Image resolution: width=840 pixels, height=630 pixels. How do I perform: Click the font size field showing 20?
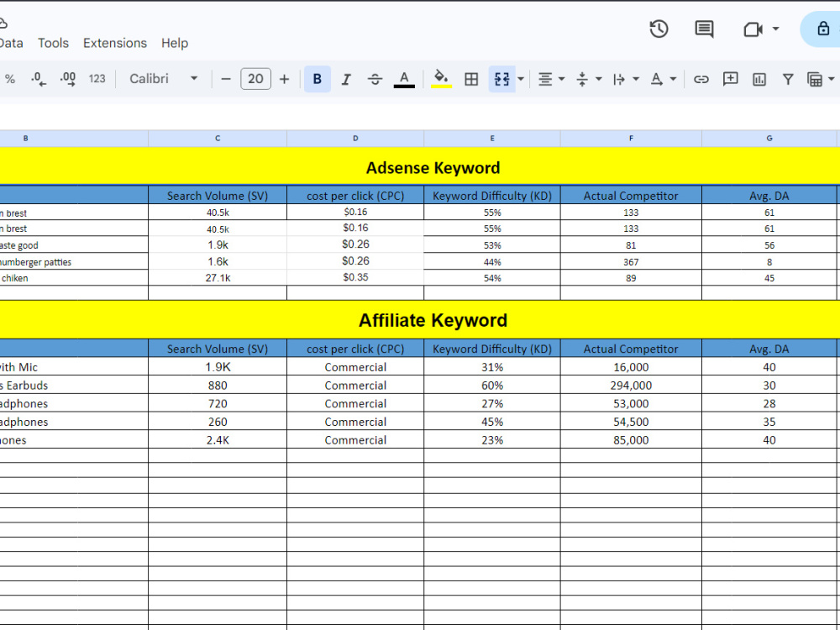(255, 79)
